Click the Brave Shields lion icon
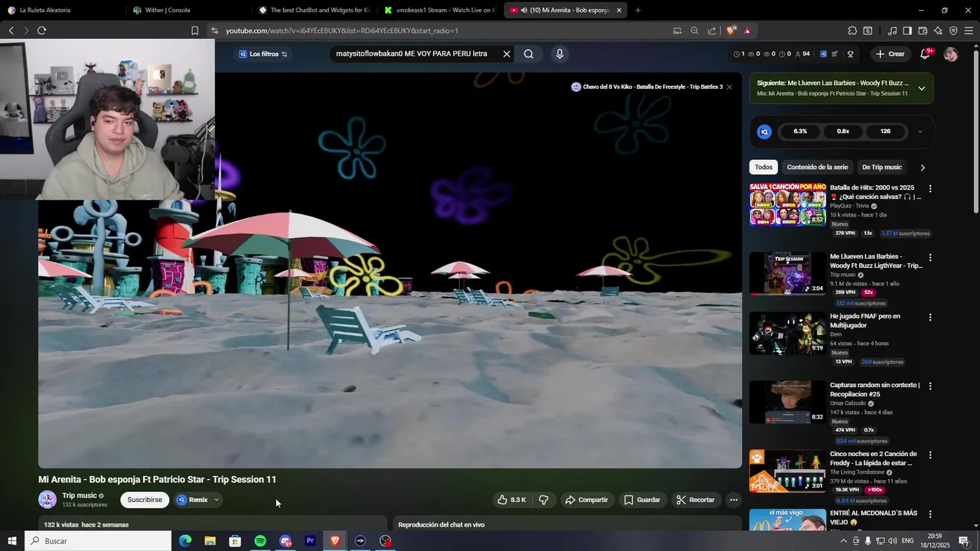980x551 pixels. tap(731, 31)
